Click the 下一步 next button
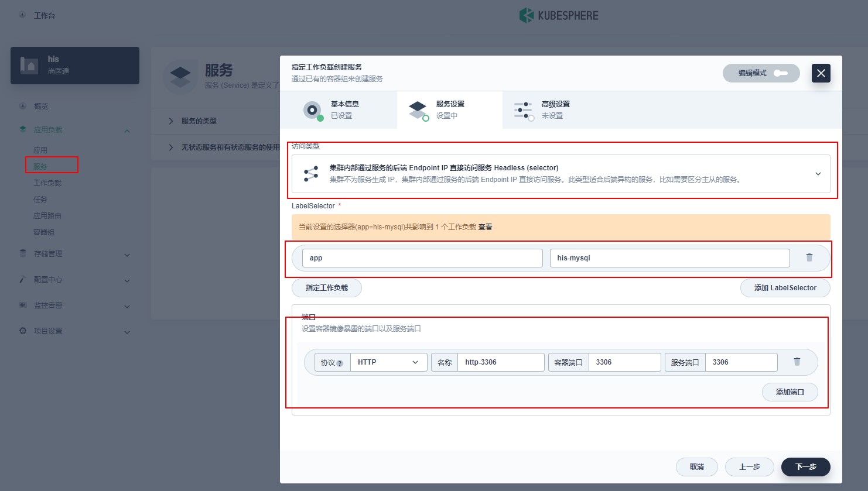 806,467
